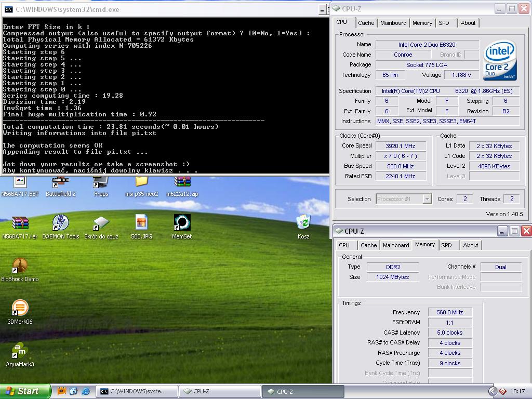Switch to Mainboard tab in upper CPU-Z
The image size is (532, 399).
(x=393, y=23)
